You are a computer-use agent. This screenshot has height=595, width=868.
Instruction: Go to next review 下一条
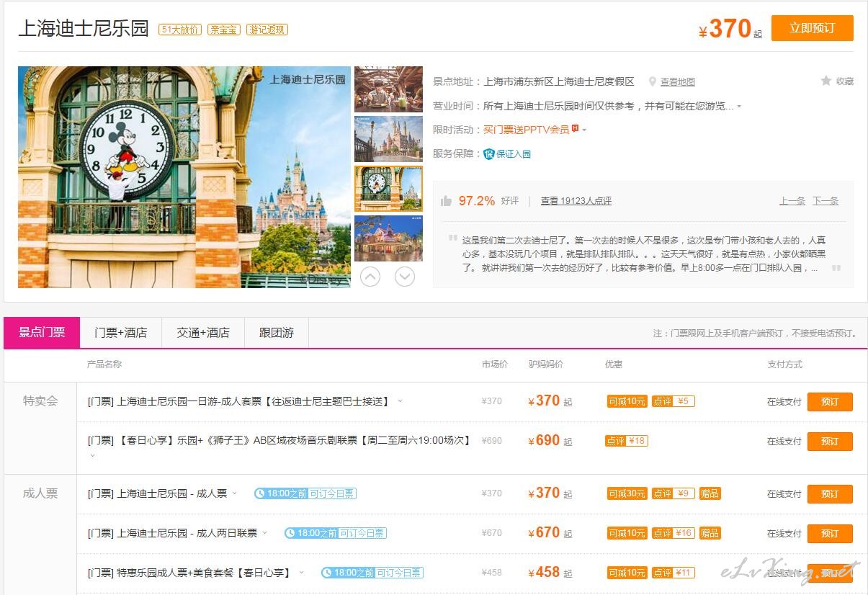(826, 201)
